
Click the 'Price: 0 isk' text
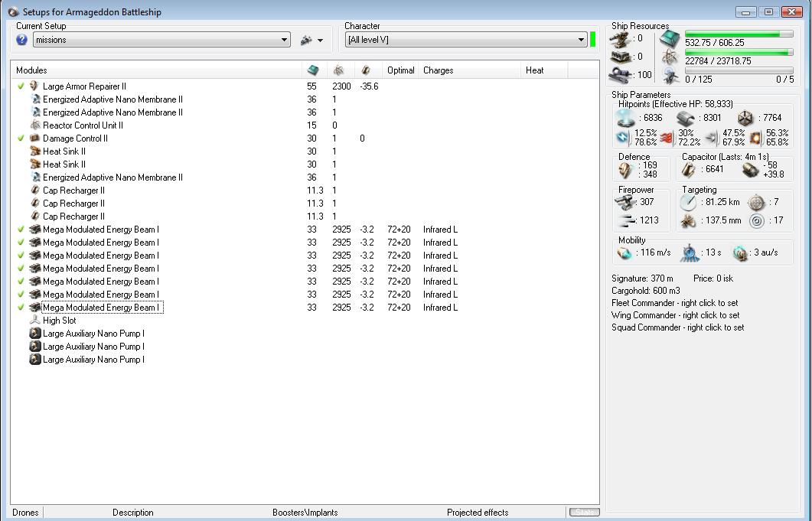(x=713, y=278)
